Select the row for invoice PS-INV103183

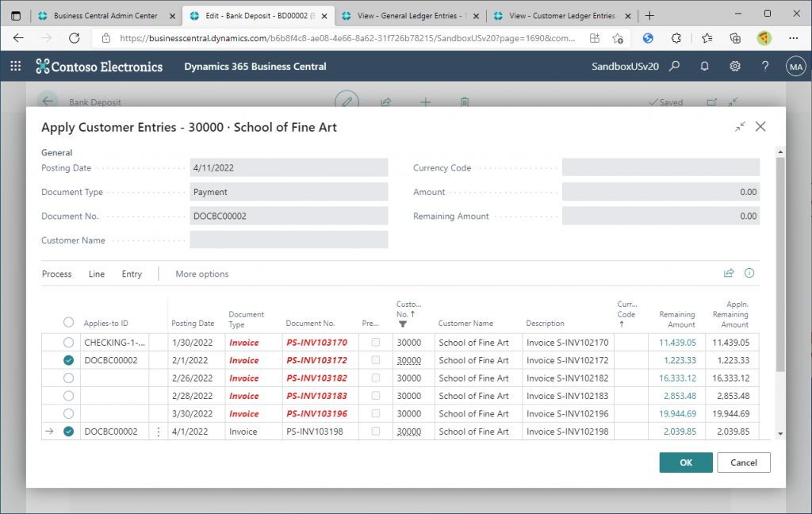click(x=68, y=396)
